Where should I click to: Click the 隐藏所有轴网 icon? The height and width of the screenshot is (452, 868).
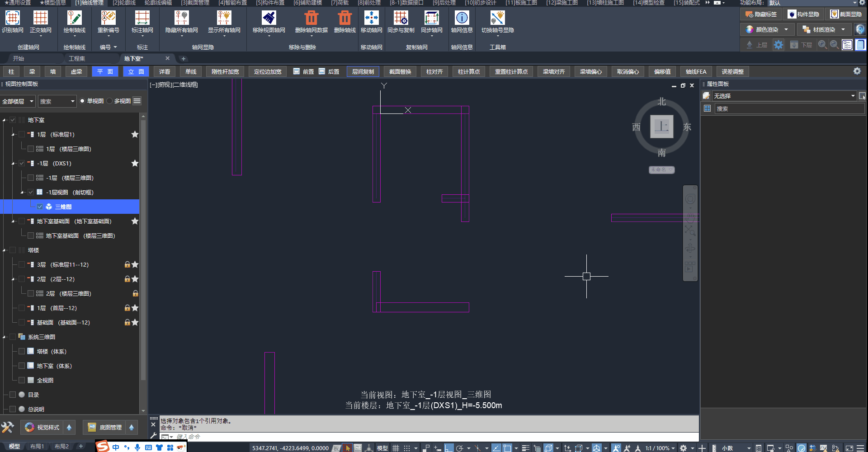tap(181, 18)
